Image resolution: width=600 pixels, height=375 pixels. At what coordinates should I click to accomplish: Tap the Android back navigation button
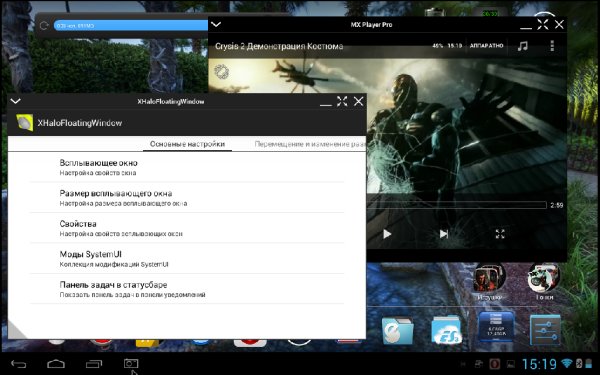(18, 364)
